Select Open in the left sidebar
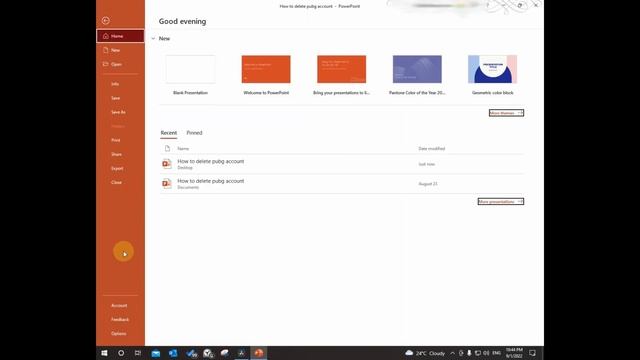The image size is (640, 360). 120,64
